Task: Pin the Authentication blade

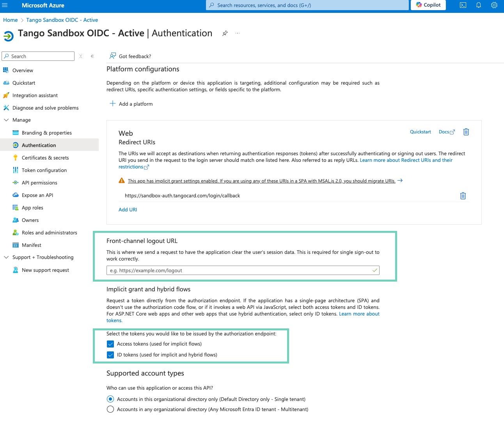Action: [225, 33]
